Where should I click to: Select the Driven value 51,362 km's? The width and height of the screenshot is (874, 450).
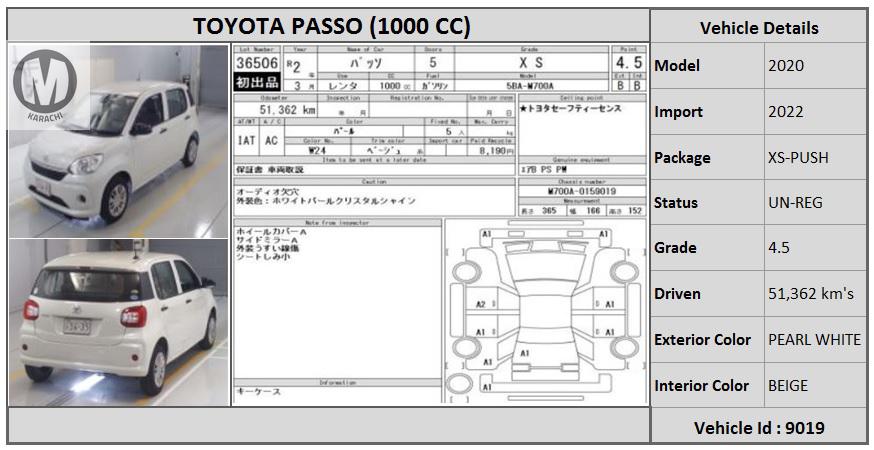811,294
